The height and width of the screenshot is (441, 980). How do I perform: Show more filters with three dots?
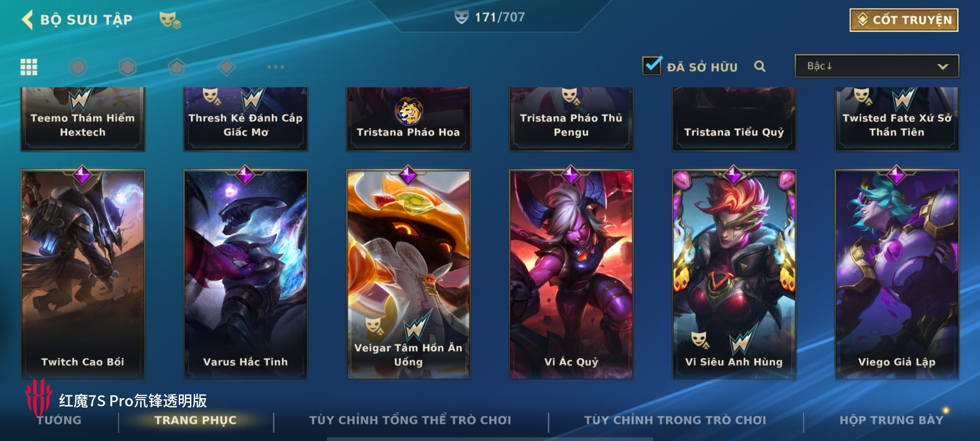(276, 67)
